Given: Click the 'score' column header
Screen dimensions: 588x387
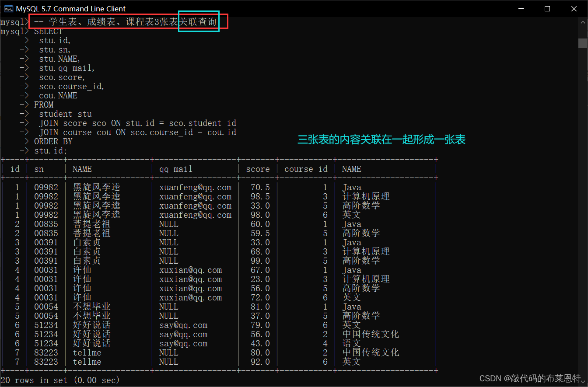Looking at the screenshot, I should point(258,169).
